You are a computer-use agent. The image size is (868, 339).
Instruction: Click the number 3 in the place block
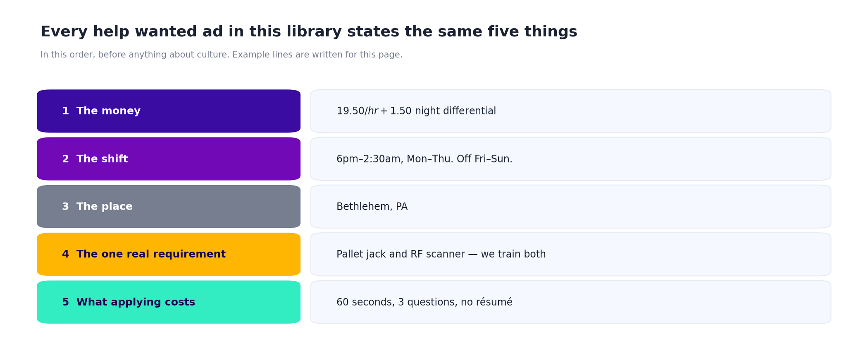point(65,207)
